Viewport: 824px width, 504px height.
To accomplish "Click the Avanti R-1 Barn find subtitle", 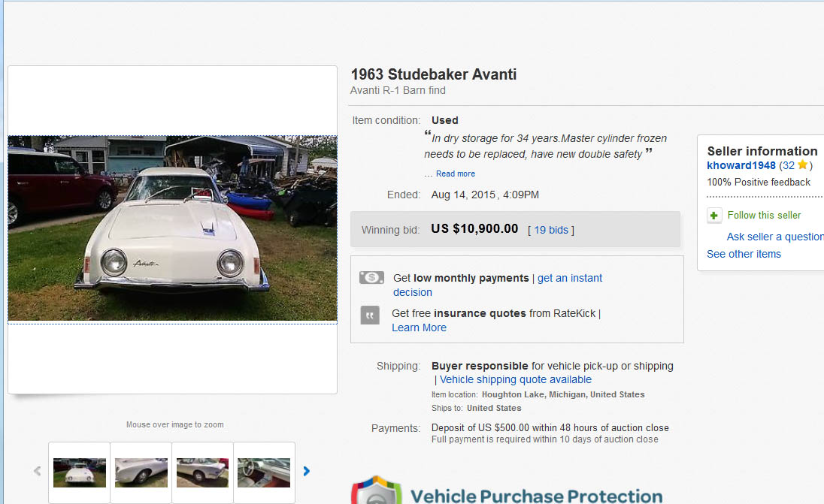I will 398,90.
